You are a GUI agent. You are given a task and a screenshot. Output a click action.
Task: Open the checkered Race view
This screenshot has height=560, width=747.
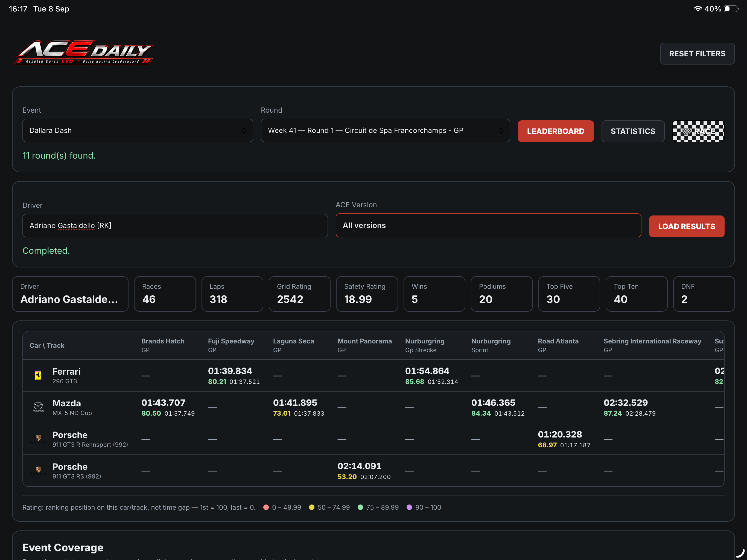click(x=698, y=131)
